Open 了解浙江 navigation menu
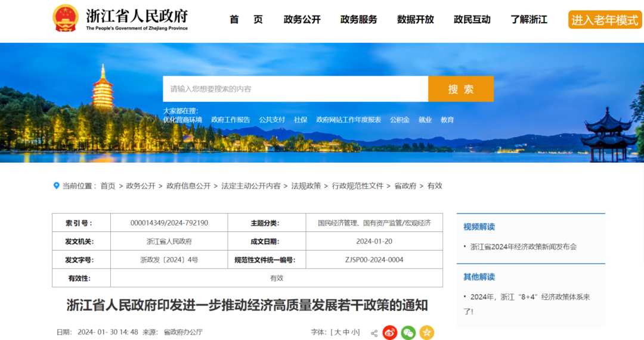Viewport: 644px width, 340px height. tap(528, 19)
